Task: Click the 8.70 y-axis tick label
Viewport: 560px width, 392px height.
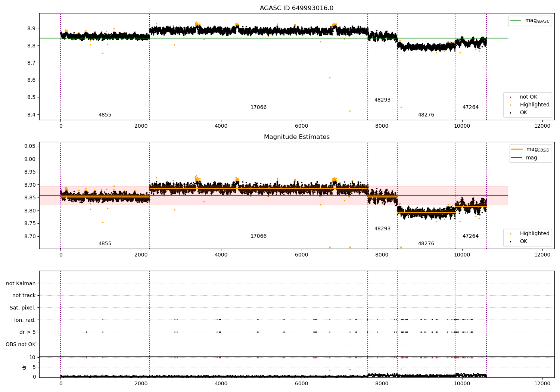Action: tap(30, 236)
